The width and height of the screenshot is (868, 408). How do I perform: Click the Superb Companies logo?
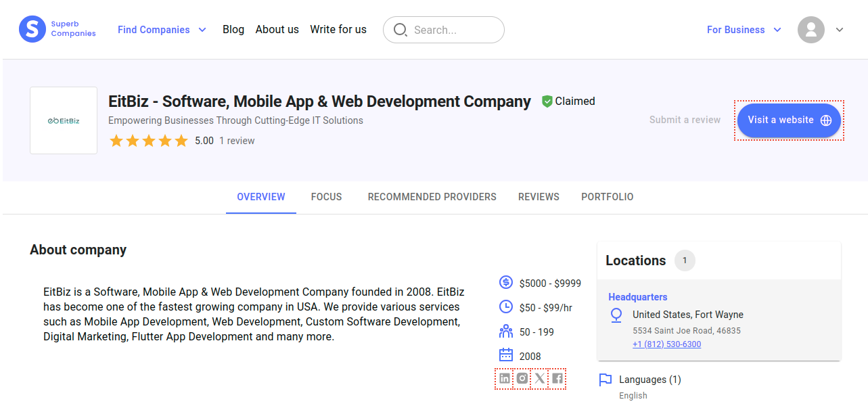(x=58, y=29)
